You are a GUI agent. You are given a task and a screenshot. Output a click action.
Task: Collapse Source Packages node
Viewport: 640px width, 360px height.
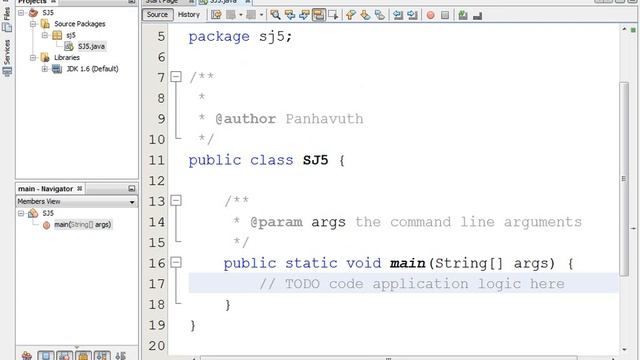point(33,24)
